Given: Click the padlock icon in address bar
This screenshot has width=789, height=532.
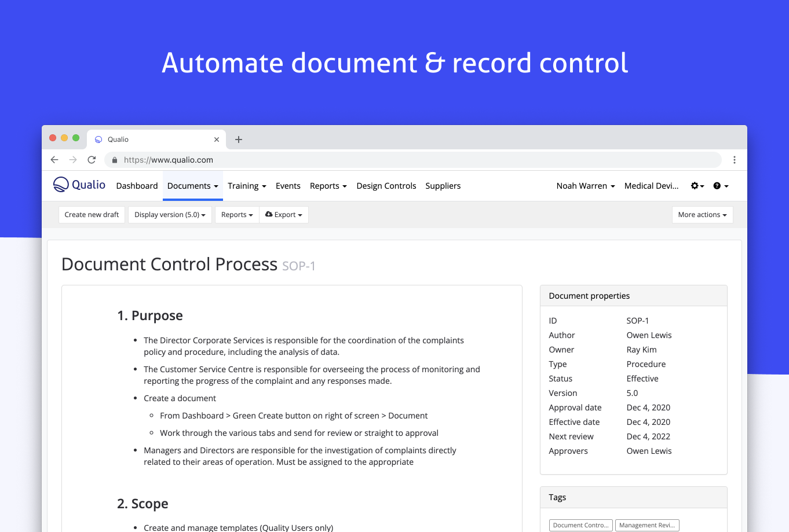Looking at the screenshot, I should click(x=115, y=160).
